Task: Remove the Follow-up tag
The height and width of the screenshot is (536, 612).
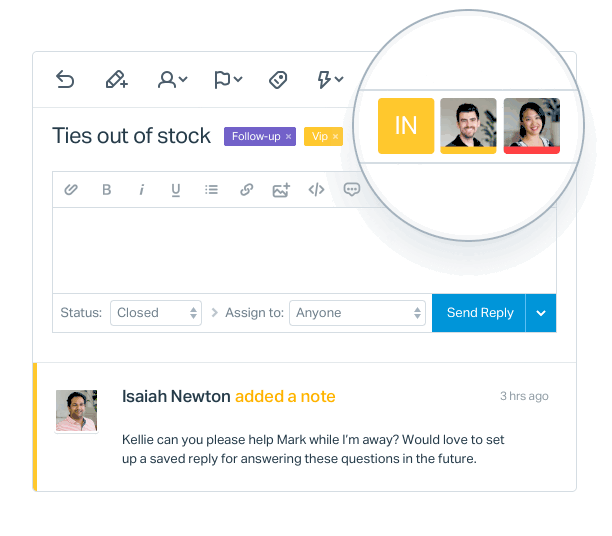Action: (288, 137)
